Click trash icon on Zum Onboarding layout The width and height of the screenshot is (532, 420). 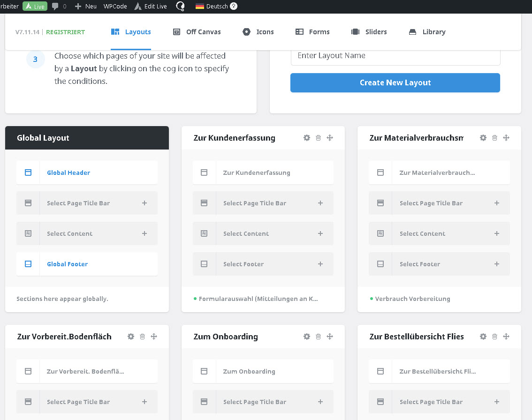pyautogui.click(x=318, y=336)
